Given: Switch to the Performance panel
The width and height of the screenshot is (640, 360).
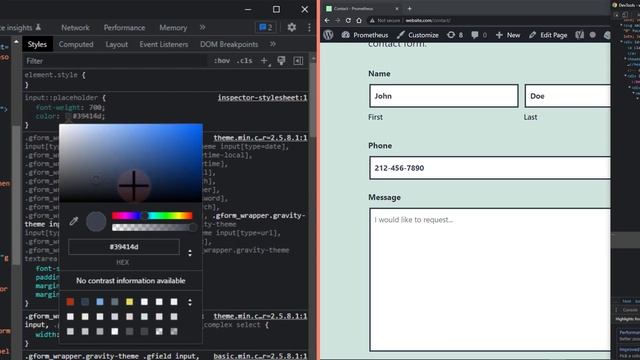Looking at the screenshot, I should (x=124, y=28).
